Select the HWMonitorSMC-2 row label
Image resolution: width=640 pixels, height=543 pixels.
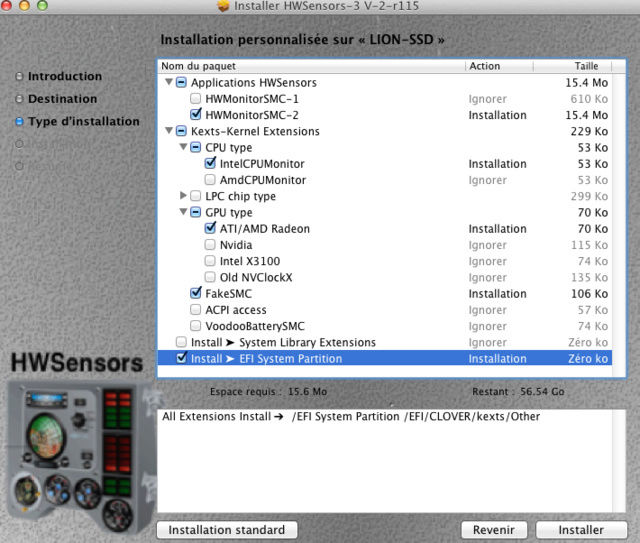click(252, 115)
